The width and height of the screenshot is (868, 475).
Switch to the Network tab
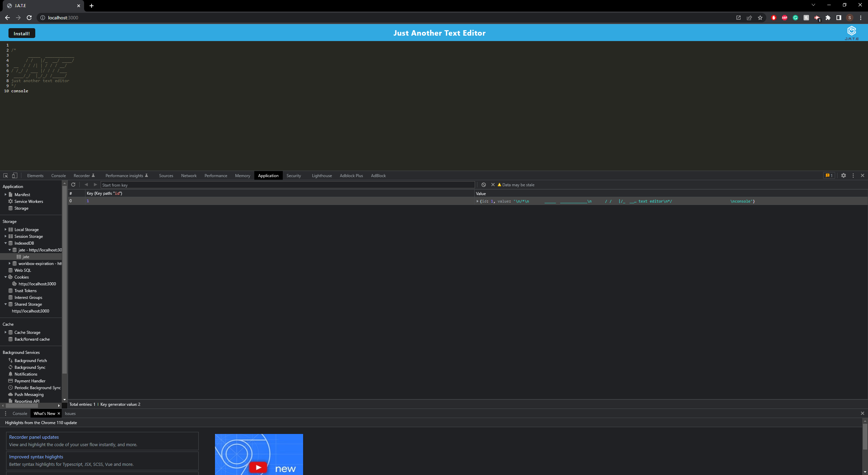point(189,175)
